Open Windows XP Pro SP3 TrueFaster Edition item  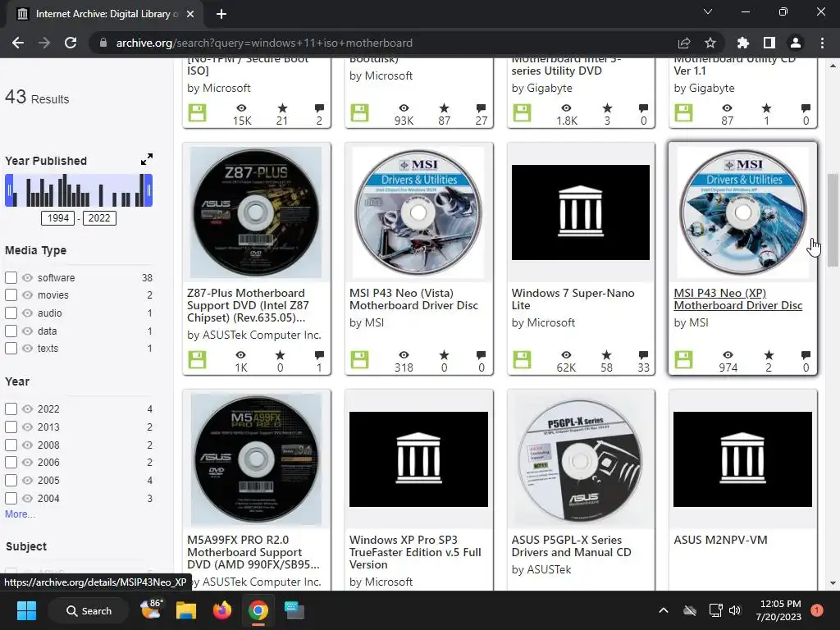pyautogui.click(x=415, y=552)
